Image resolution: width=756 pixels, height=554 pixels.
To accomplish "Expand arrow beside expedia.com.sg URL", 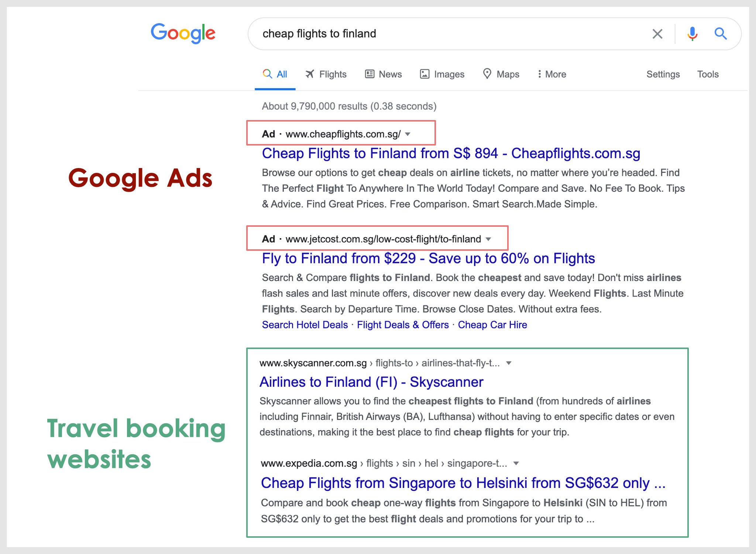I will pos(516,464).
